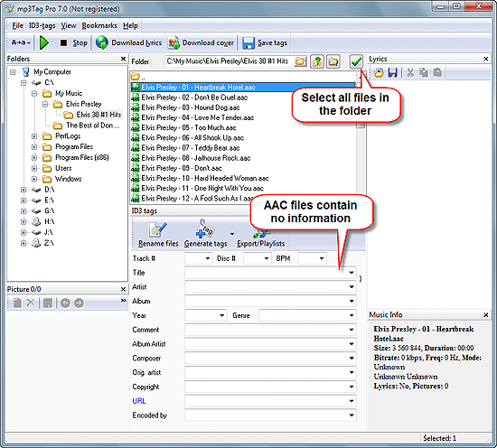
Task: Select file 02 - Don't Be Cruel.aac
Action: (194, 98)
